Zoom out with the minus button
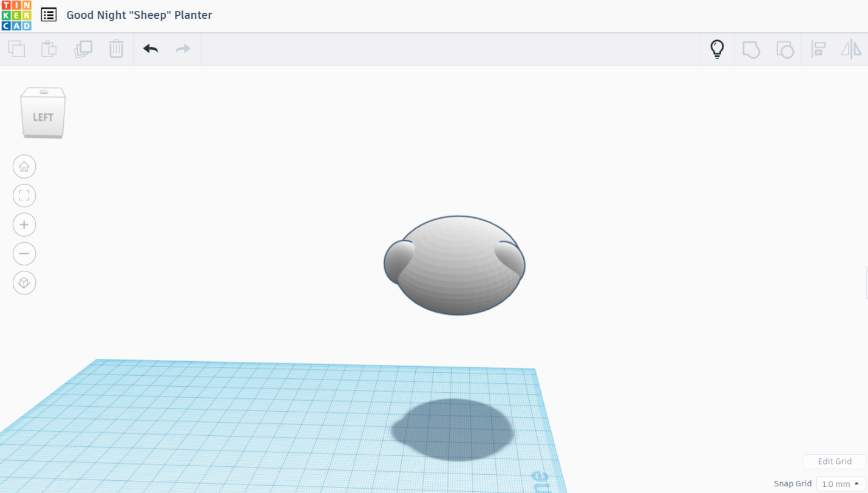This screenshot has height=493, width=868. (24, 254)
